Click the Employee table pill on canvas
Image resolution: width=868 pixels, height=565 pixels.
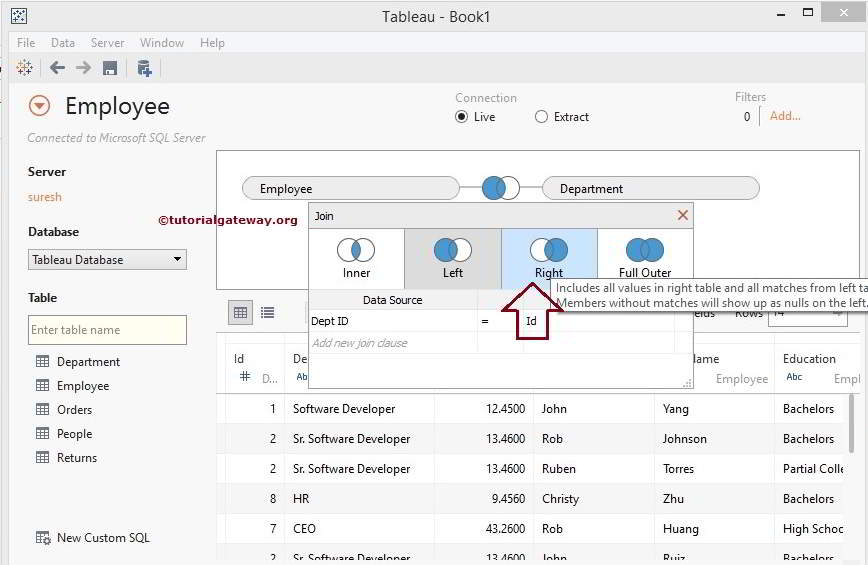point(351,188)
